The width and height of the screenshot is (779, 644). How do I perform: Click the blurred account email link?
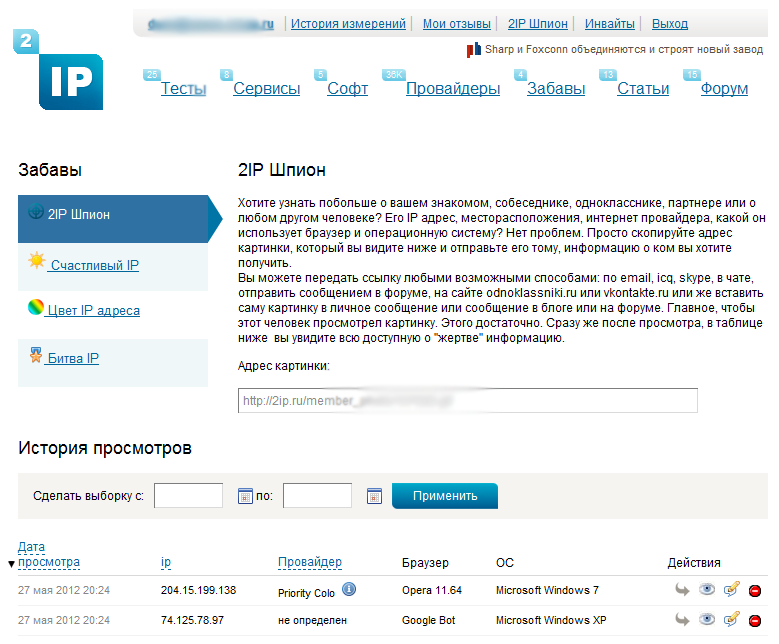[x=211, y=23]
